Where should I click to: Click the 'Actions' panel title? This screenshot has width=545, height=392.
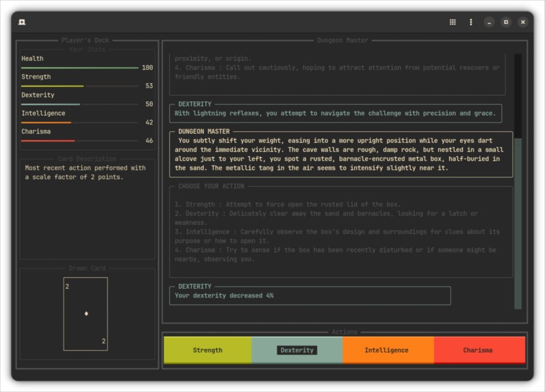(x=344, y=332)
